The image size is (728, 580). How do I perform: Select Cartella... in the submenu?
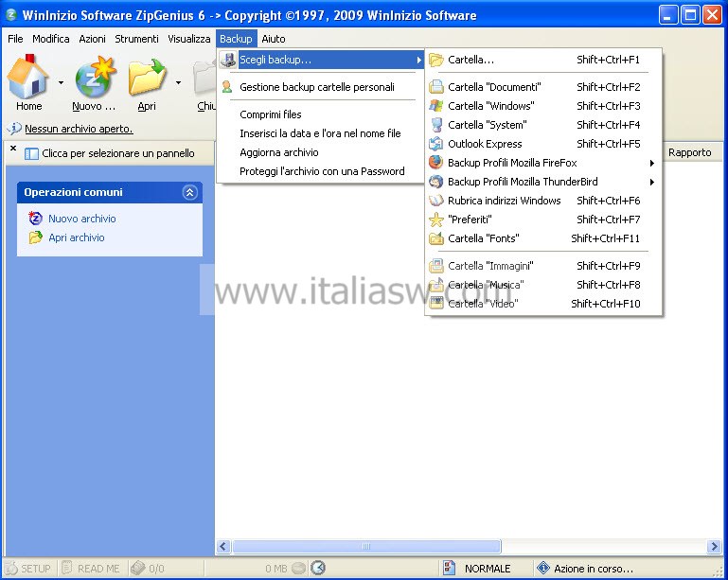(x=543, y=60)
